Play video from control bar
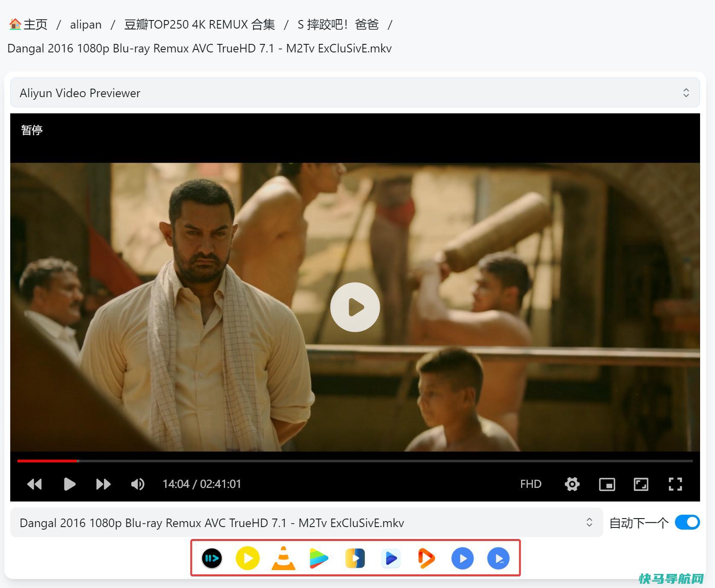Image resolution: width=715 pixels, height=588 pixels. 69,484
